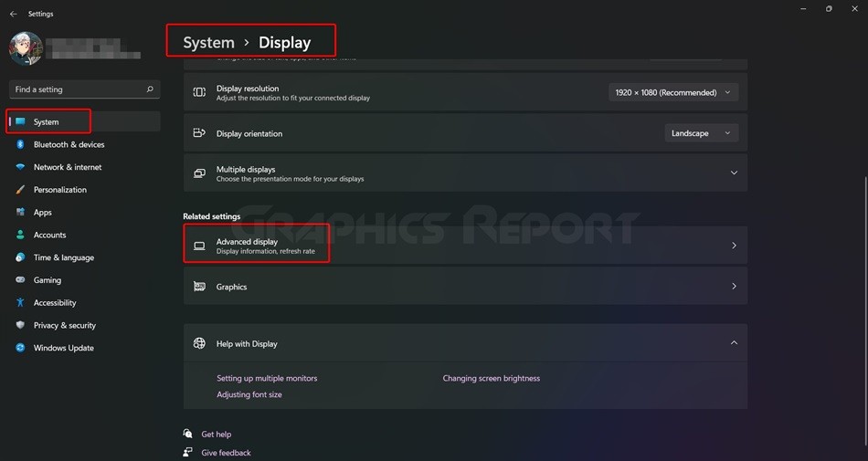This screenshot has height=461, width=868.
Task: Click the Accounts person icon
Action: (x=20, y=235)
